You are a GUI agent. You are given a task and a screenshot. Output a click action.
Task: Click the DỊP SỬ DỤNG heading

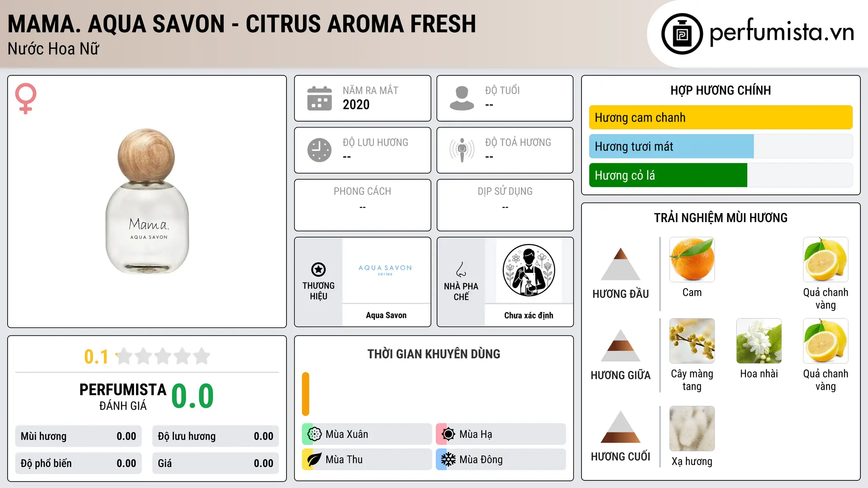(505, 191)
